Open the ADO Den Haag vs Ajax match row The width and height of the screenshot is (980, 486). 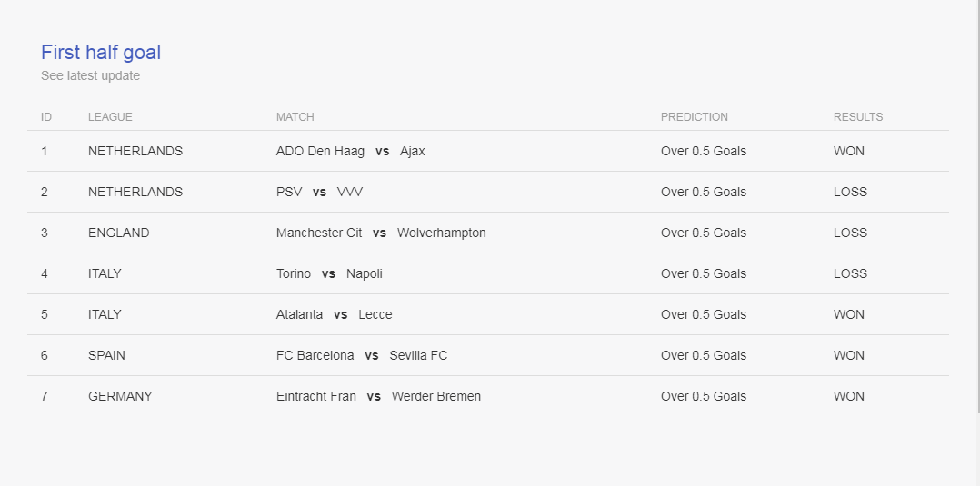tap(488, 151)
